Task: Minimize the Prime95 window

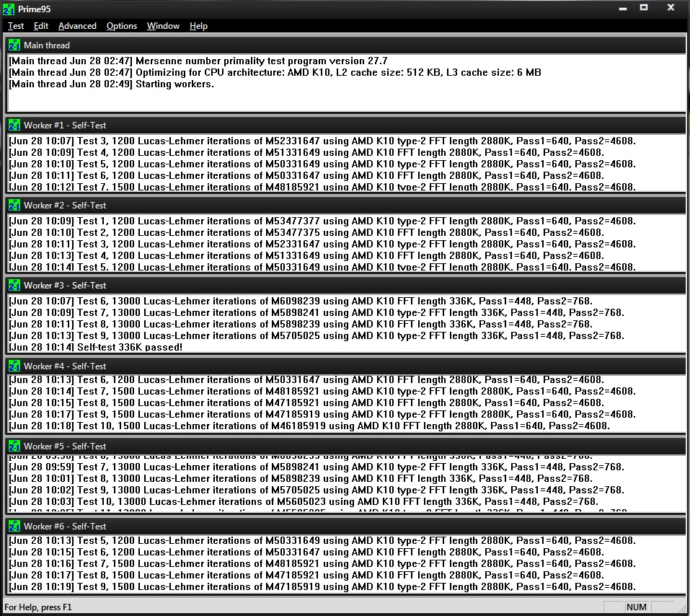Action: tap(623, 8)
